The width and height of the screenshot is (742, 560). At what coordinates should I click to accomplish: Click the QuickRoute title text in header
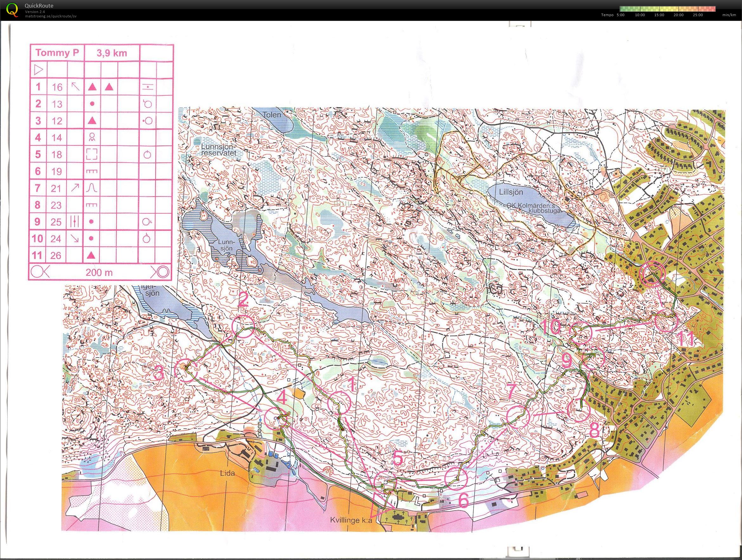pos(39,6)
